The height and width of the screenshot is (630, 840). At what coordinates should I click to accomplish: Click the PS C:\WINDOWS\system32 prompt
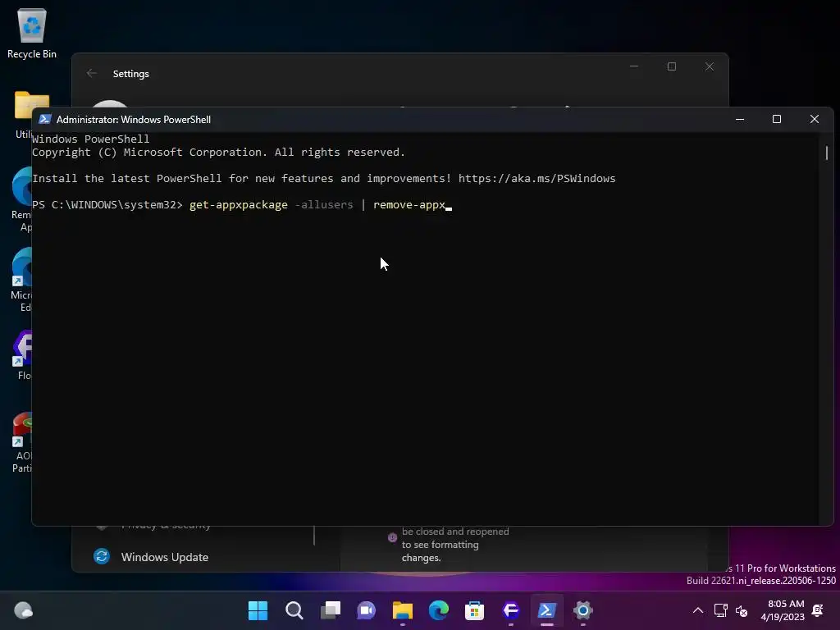[107, 204]
